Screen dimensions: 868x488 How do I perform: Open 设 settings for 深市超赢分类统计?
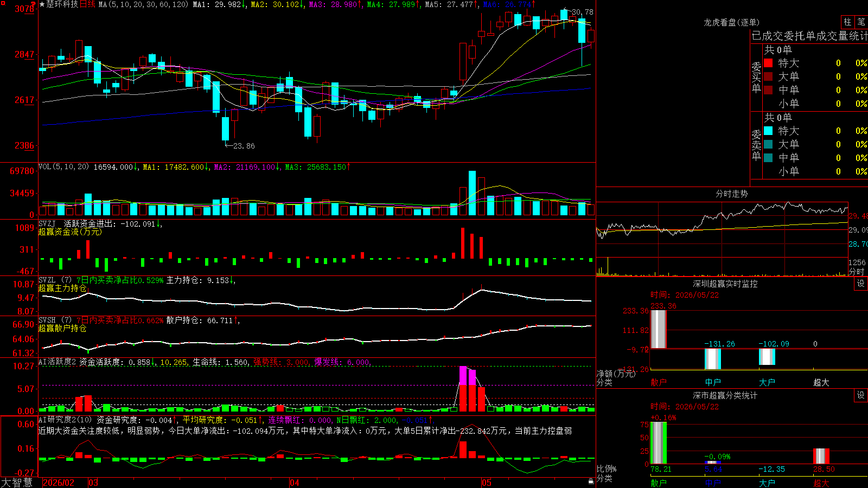pyautogui.click(x=861, y=395)
